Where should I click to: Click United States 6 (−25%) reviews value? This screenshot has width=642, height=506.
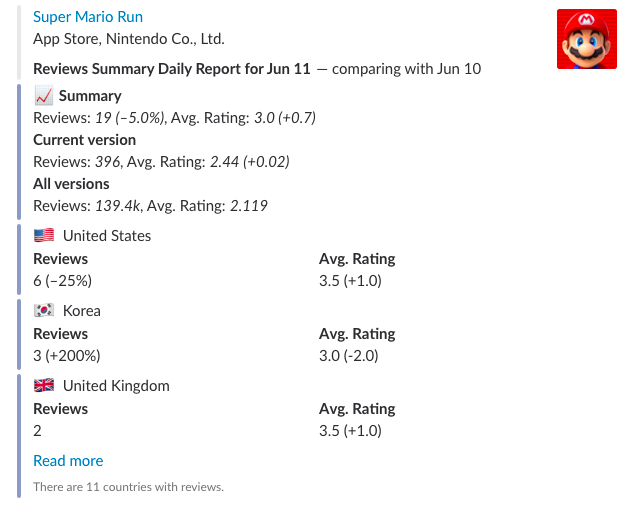pos(65,280)
